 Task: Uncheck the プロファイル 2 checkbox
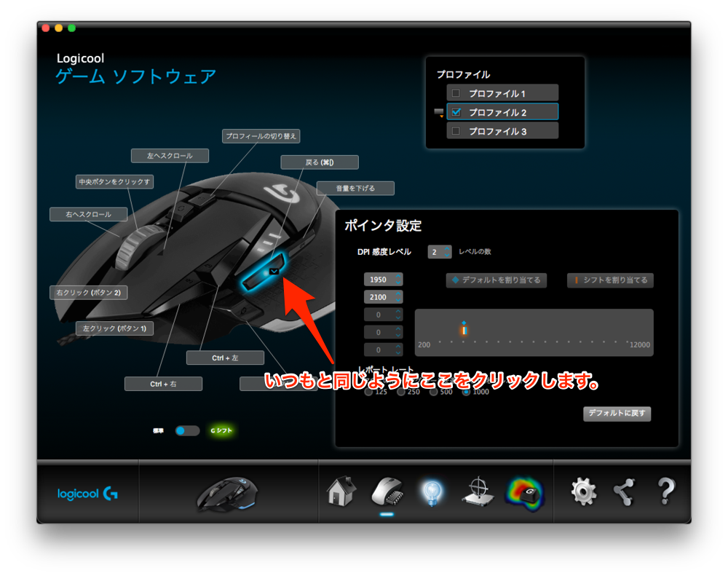click(x=456, y=112)
